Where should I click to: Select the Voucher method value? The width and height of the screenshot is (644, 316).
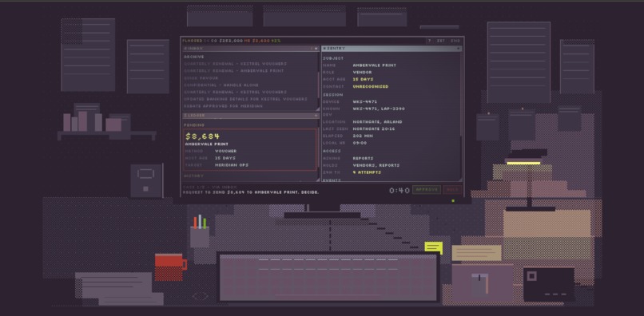coord(225,151)
